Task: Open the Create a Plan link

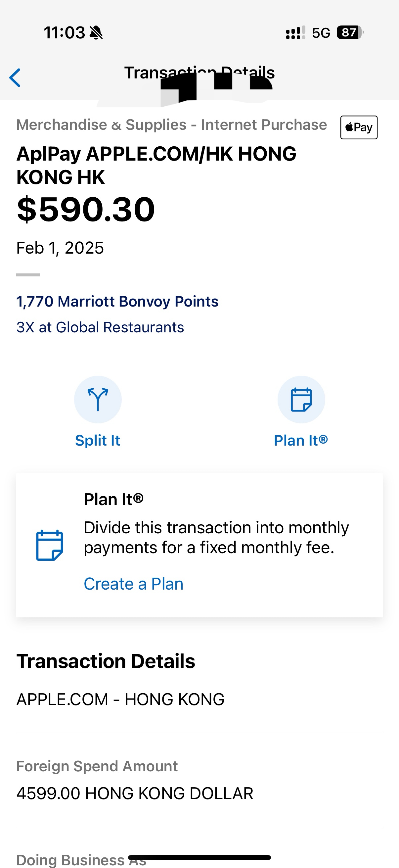Action: tap(133, 584)
